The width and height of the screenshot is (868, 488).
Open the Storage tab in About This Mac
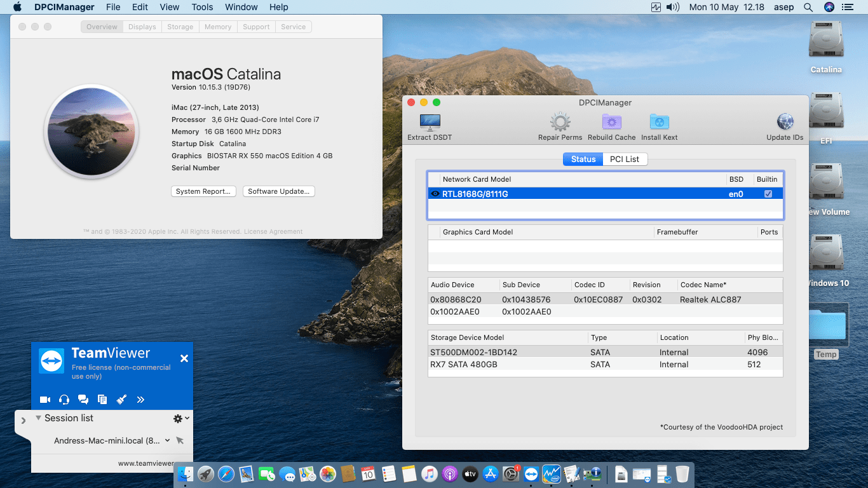(180, 27)
